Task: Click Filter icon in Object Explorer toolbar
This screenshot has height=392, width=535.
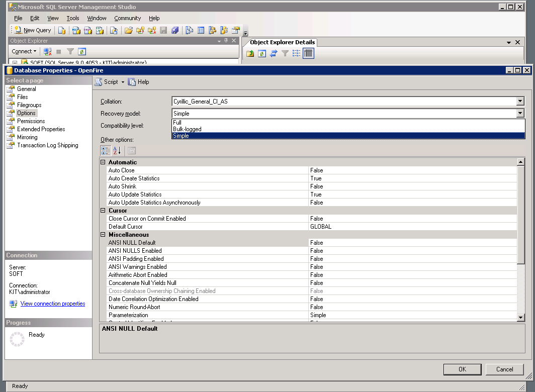Action: tap(70, 52)
